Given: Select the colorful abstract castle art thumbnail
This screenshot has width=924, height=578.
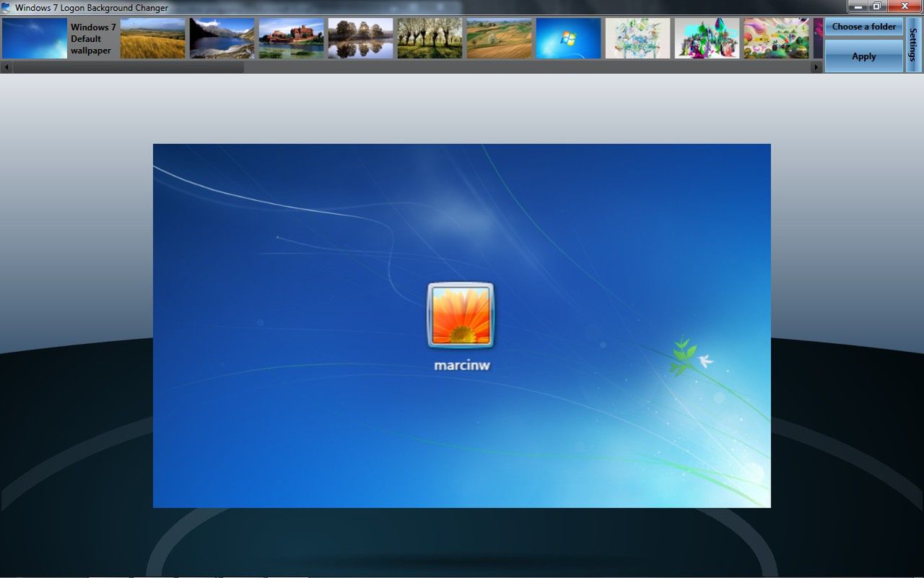Looking at the screenshot, I should (x=707, y=38).
